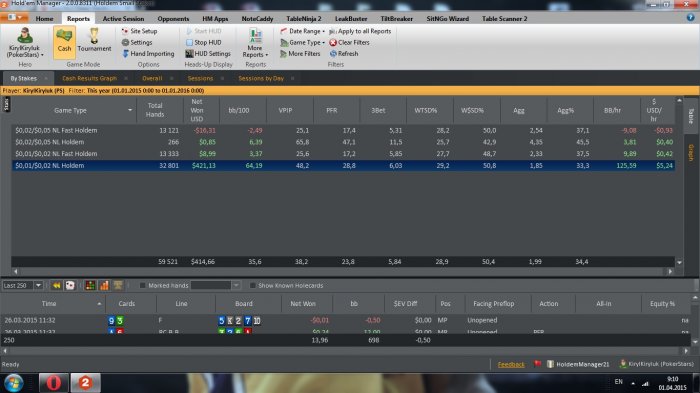Open More Filters

point(300,54)
